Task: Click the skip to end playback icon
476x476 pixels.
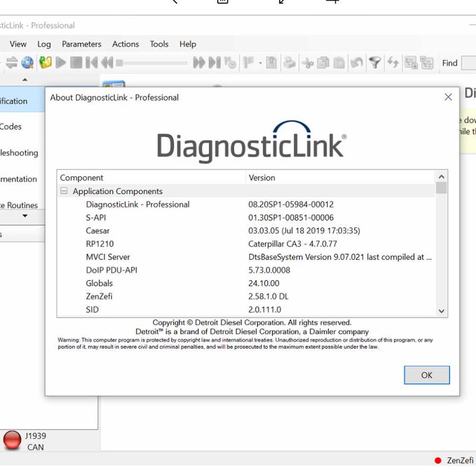Action: click(215, 63)
